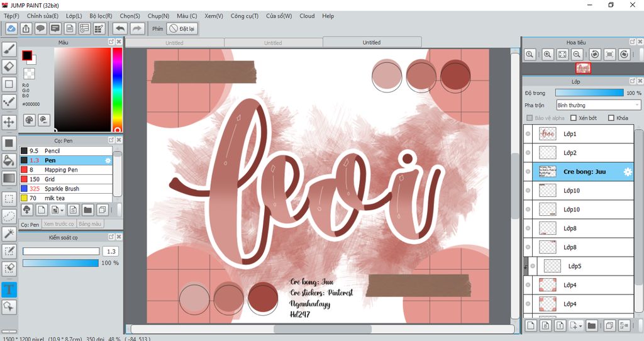Select the Move tool
Viewport: 644px width, 341px height.
tap(9, 122)
